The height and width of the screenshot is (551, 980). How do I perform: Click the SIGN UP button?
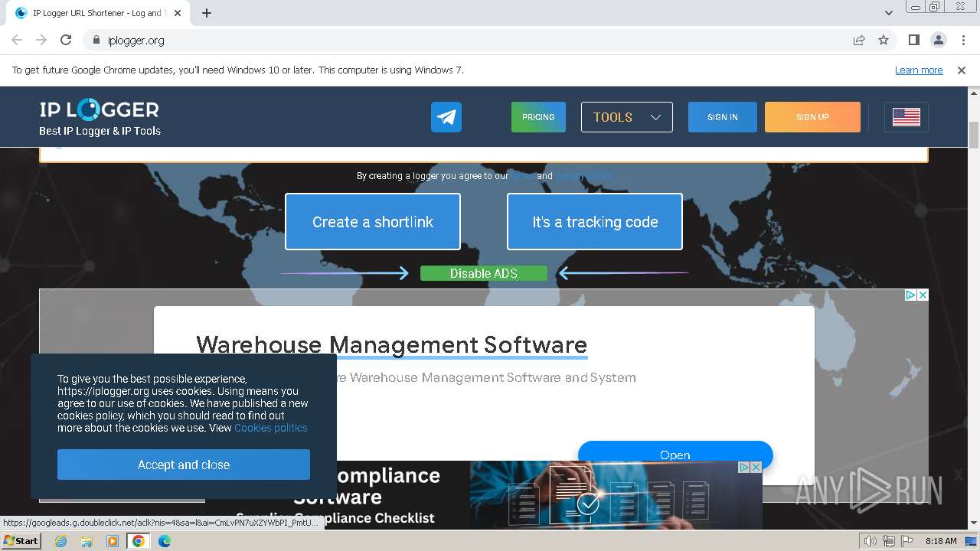(x=812, y=117)
